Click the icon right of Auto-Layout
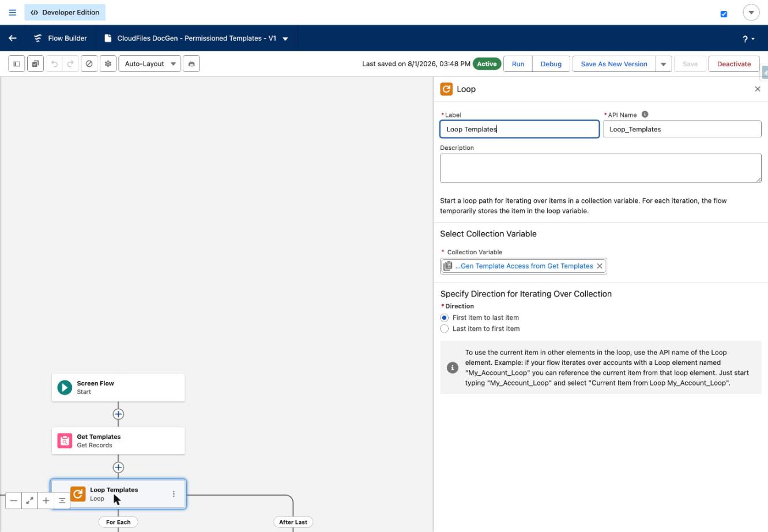The width and height of the screenshot is (768, 532). coord(191,64)
